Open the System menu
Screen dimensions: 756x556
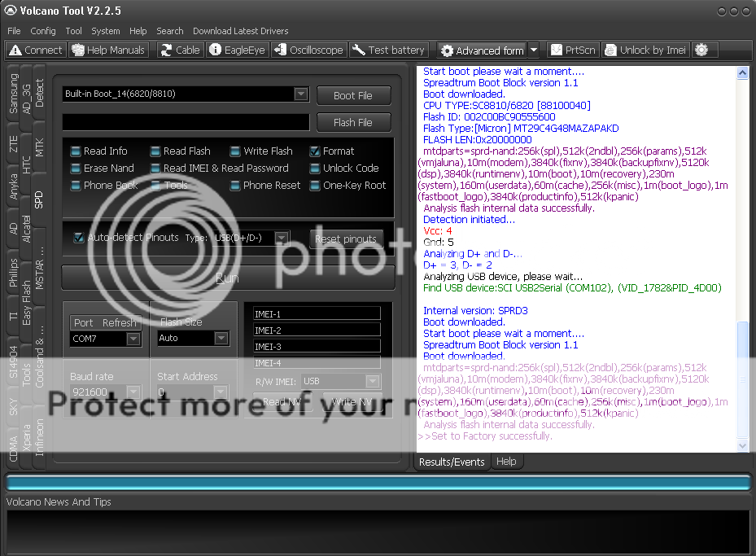pos(106,31)
